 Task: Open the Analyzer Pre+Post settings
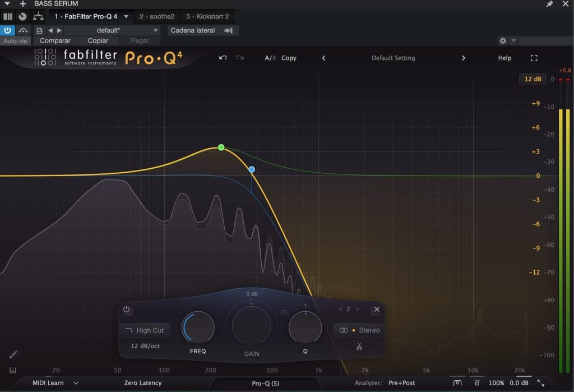401,383
